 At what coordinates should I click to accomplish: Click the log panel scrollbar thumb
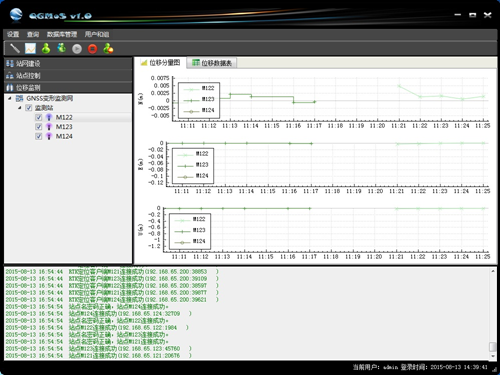(x=492, y=347)
